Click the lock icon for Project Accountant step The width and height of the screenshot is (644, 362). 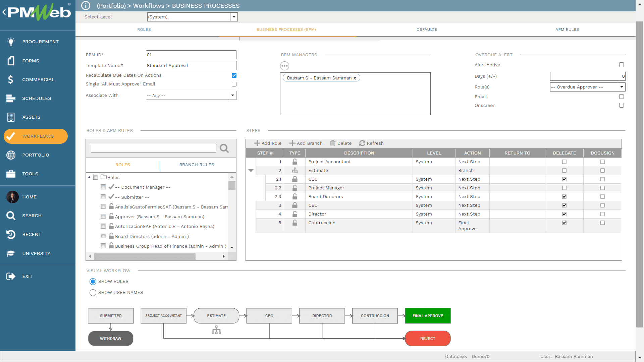295,162
